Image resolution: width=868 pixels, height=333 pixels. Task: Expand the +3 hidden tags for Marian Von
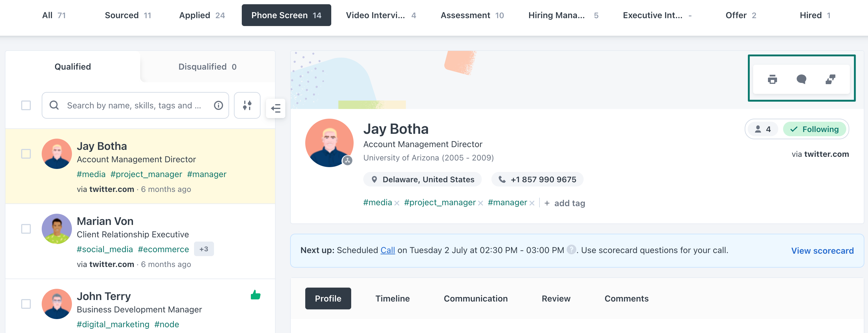pyautogui.click(x=203, y=249)
